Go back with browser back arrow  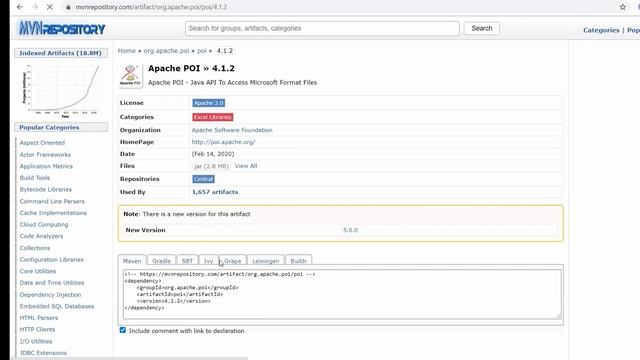(x=20, y=7)
